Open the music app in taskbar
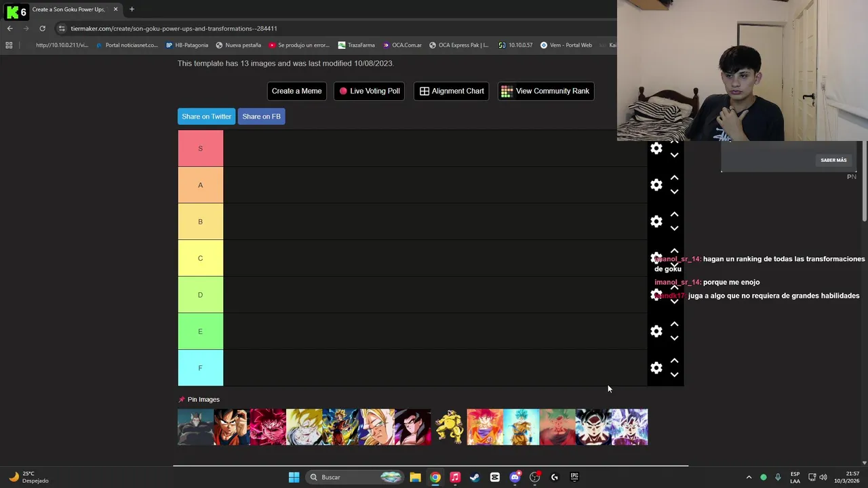 click(x=455, y=477)
